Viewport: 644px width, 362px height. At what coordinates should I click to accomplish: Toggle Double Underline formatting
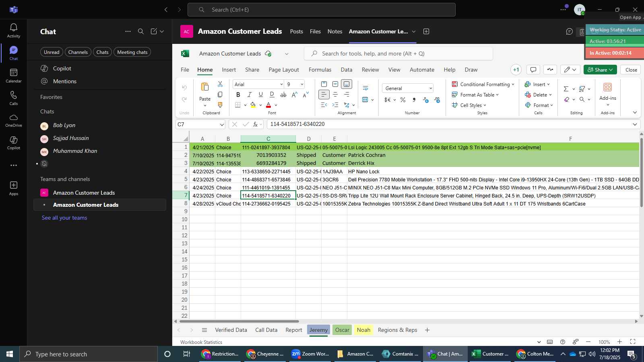[272, 95]
